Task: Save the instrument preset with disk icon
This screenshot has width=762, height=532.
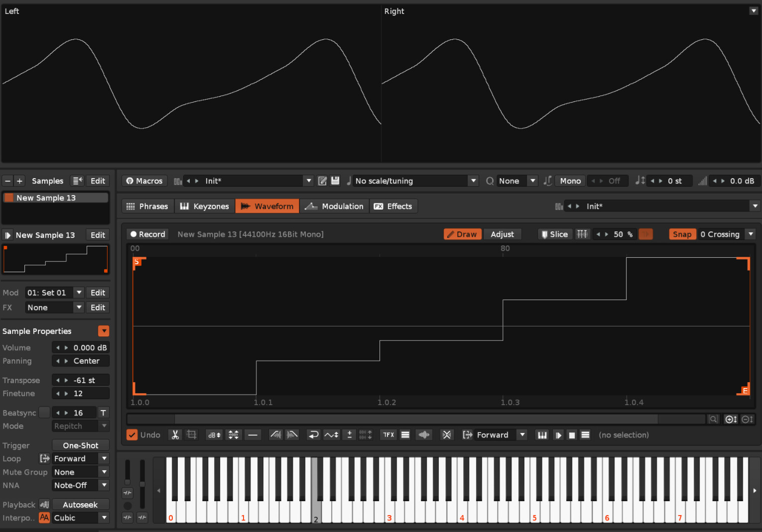Action: point(335,181)
